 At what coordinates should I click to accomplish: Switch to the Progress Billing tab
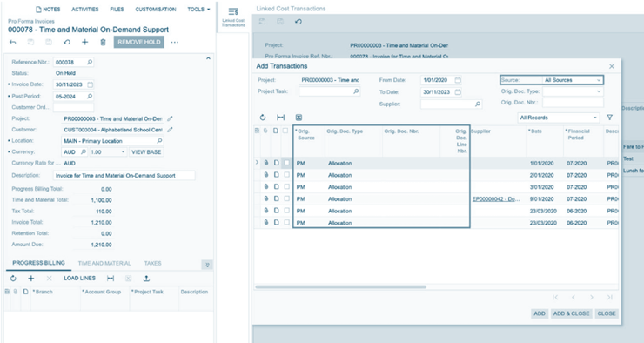tap(38, 263)
